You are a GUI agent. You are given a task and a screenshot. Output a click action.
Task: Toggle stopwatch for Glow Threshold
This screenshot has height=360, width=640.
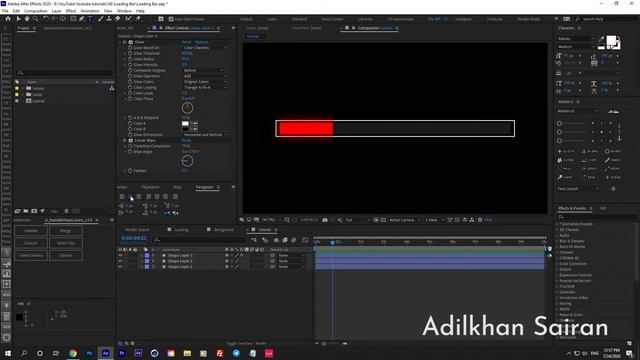(130, 53)
